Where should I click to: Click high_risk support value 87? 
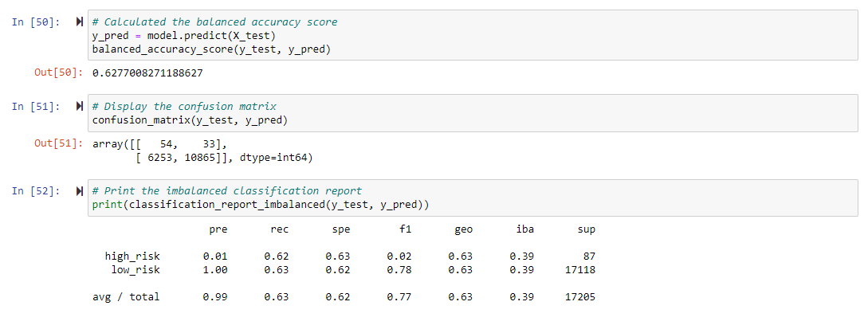point(590,257)
